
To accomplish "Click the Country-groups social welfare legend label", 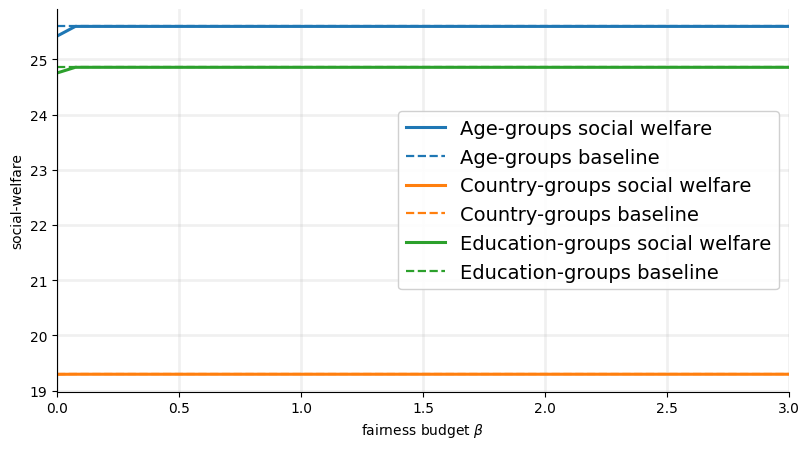I will click(x=605, y=186).
